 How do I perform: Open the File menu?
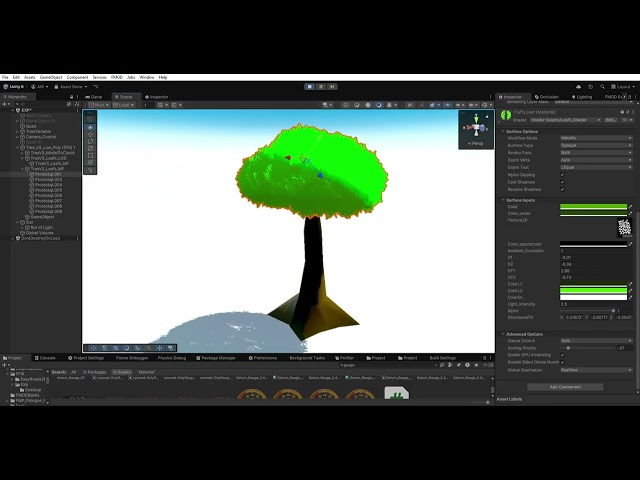(x=5, y=77)
